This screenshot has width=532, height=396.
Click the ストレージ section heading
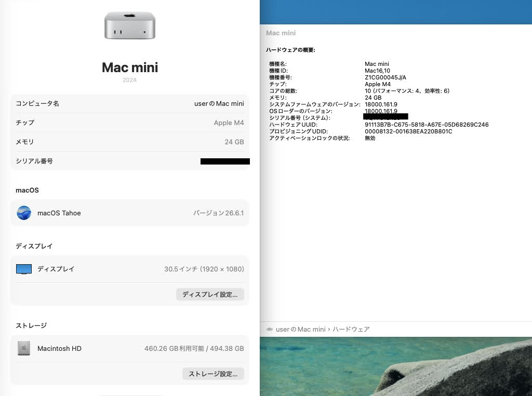[31, 325]
